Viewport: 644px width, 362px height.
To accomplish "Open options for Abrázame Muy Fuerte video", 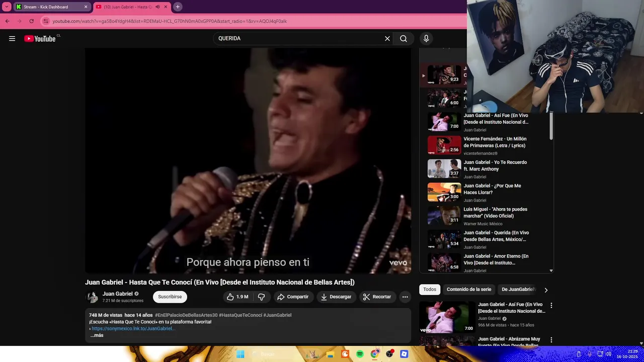I will [551, 340].
